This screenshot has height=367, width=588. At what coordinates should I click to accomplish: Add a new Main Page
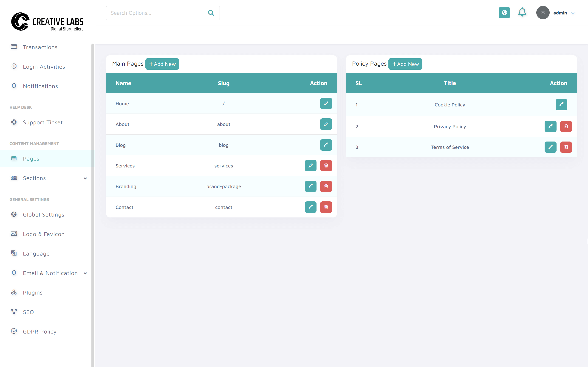162,64
